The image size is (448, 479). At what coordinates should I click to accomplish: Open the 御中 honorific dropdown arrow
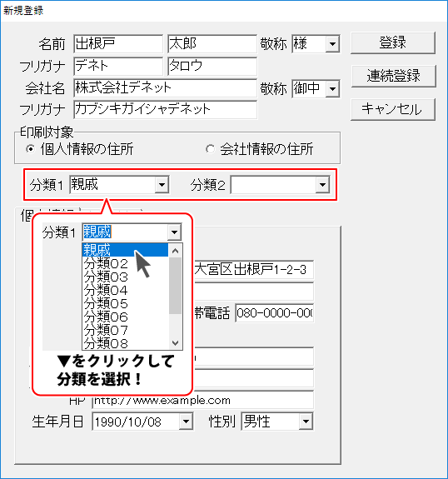click(x=332, y=89)
